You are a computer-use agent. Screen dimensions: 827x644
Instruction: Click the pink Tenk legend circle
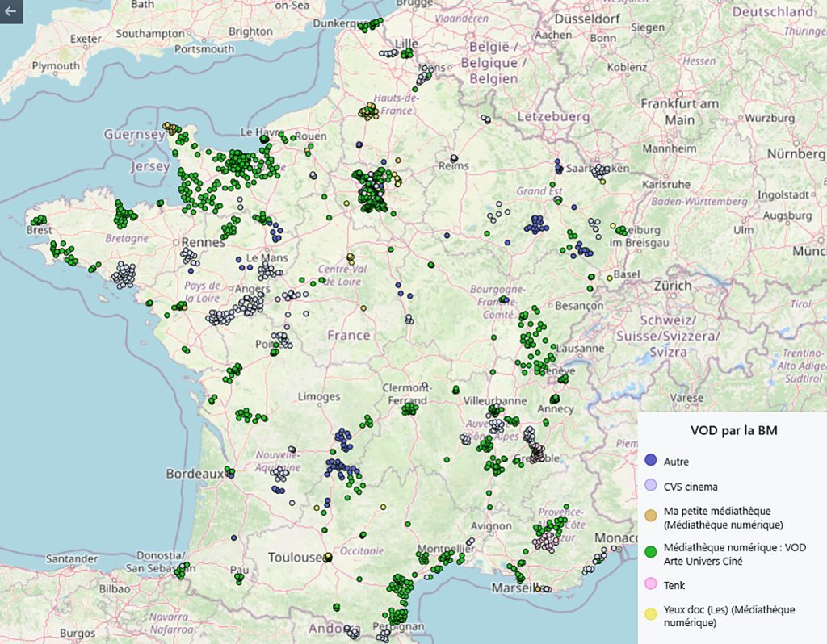(x=652, y=585)
